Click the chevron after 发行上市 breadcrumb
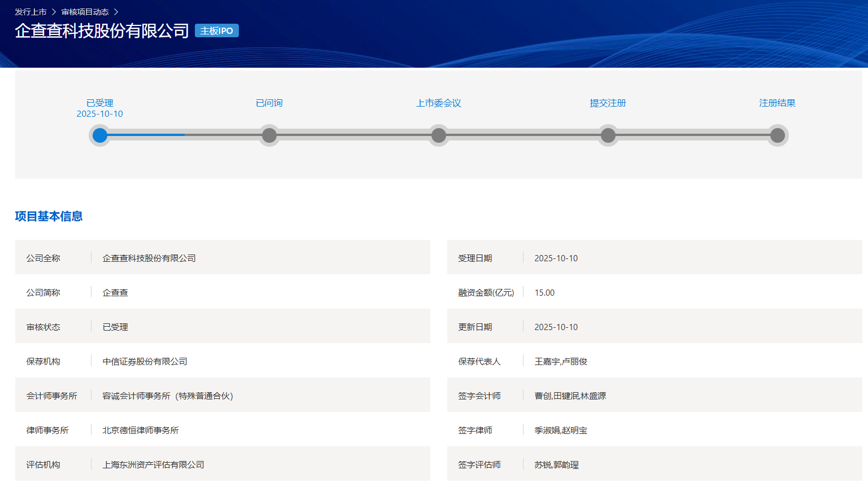 [x=54, y=12]
